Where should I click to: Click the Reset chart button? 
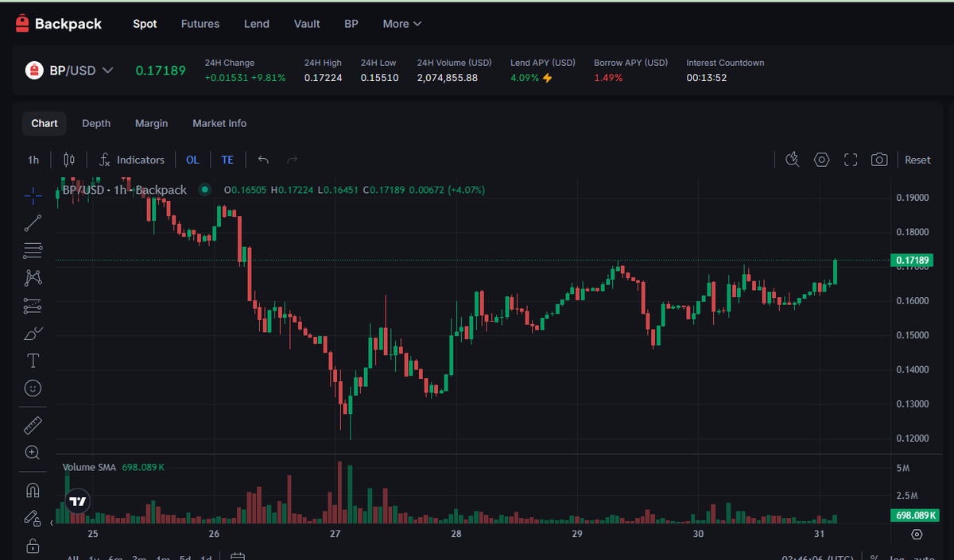point(917,160)
